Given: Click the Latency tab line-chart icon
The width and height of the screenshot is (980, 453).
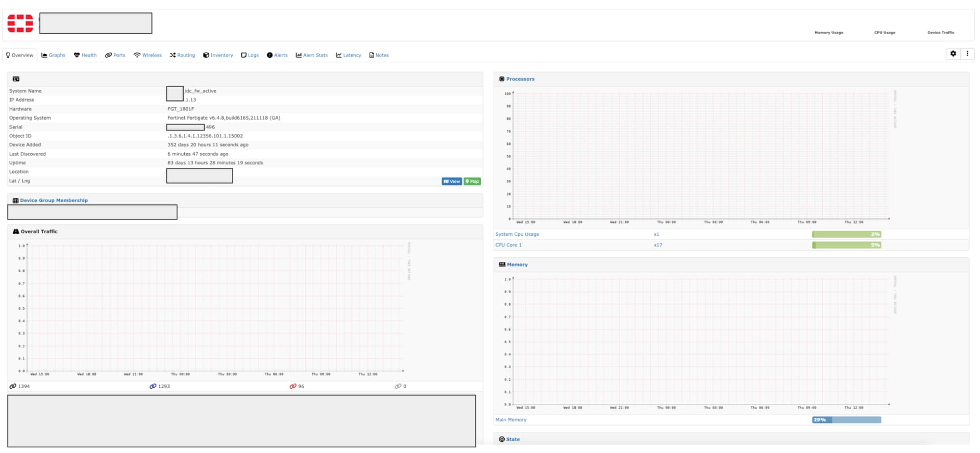Looking at the screenshot, I should (x=339, y=55).
